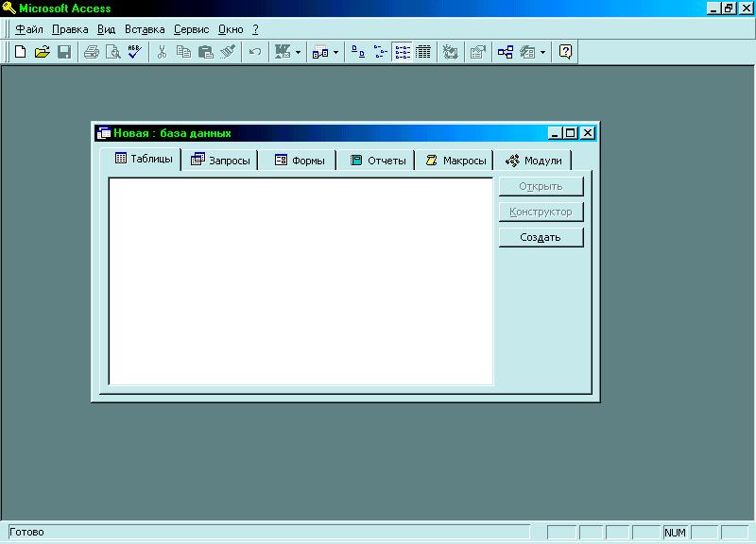Viewport: 756px width, 544px height.
Task: Expand the Analyze dropdown arrow
Action: [336, 53]
